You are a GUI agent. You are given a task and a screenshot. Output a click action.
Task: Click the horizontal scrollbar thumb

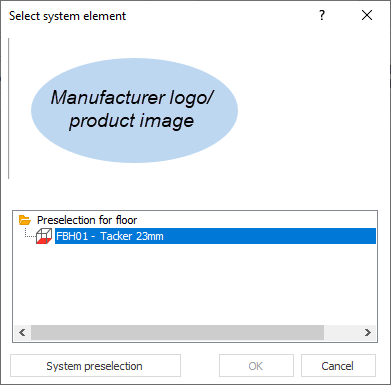pos(177,332)
